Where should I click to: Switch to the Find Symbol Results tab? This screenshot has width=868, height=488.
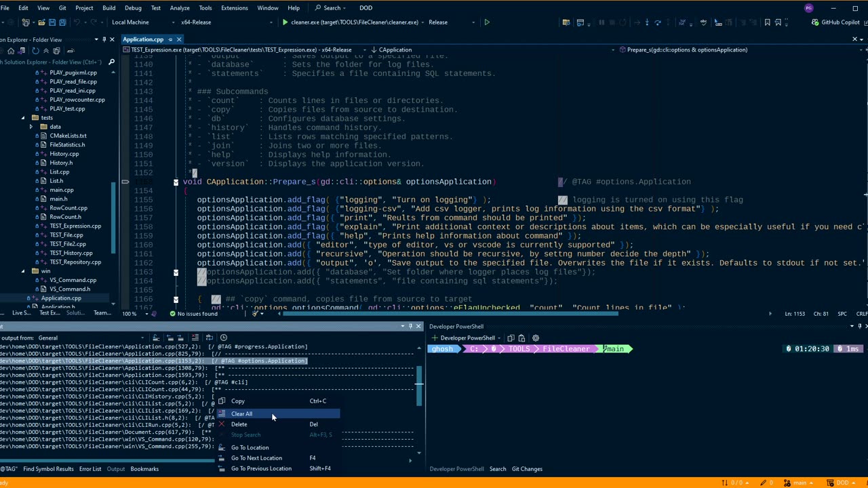point(48,469)
